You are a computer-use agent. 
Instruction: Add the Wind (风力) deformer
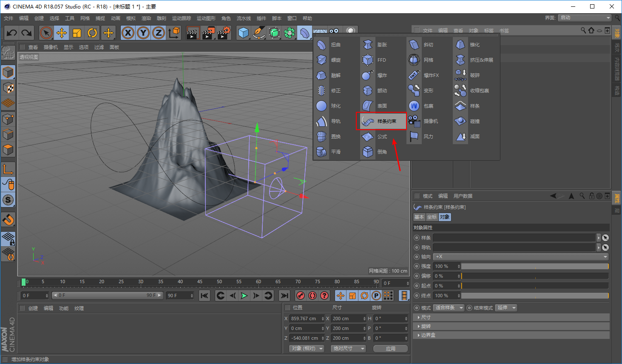pyautogui.click(x=422, y=136)
